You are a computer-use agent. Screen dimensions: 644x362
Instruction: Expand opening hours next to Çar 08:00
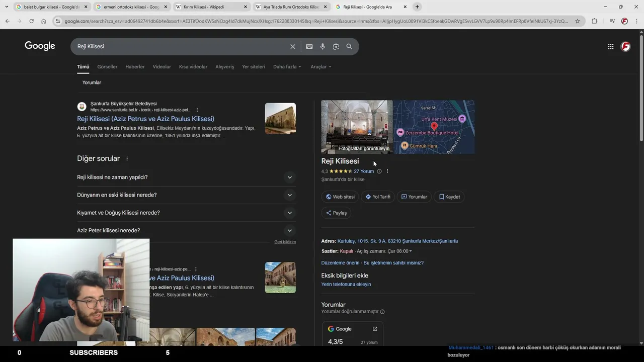[411, 251]
